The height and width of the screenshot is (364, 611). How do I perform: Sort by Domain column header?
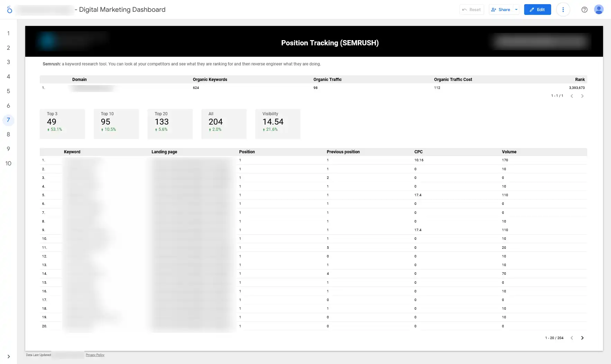[79, 80]
